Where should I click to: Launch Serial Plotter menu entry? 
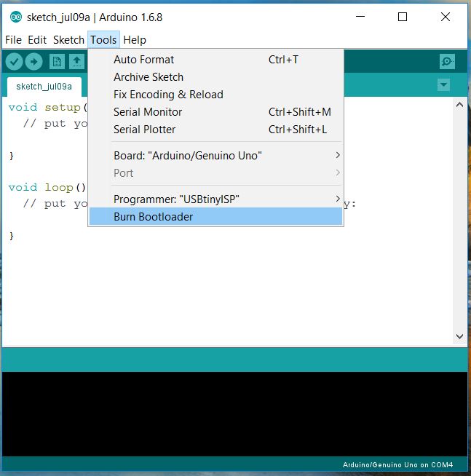click(215, 130)
